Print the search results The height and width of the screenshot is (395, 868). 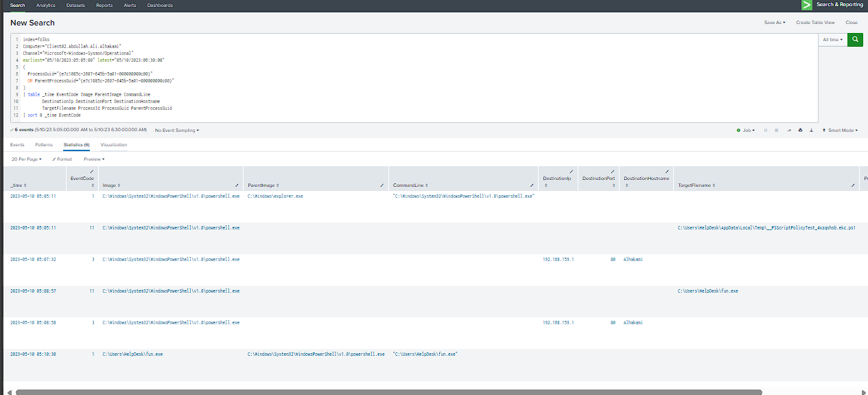pyautogui.click(x=800, y=130)
